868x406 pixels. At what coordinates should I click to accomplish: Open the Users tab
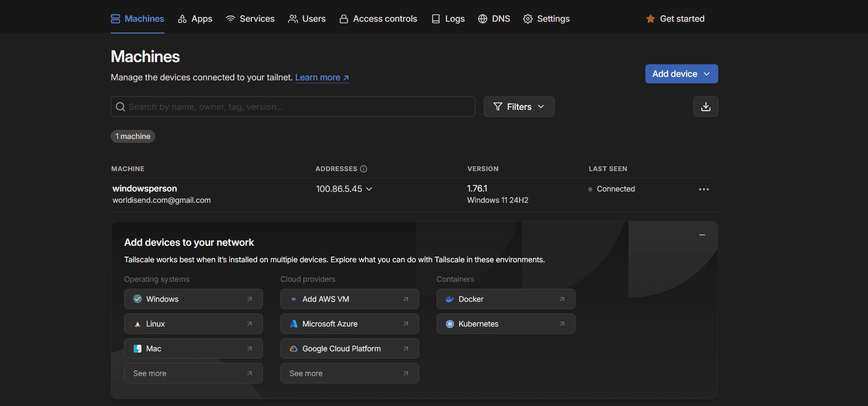(x=307, y=19)
